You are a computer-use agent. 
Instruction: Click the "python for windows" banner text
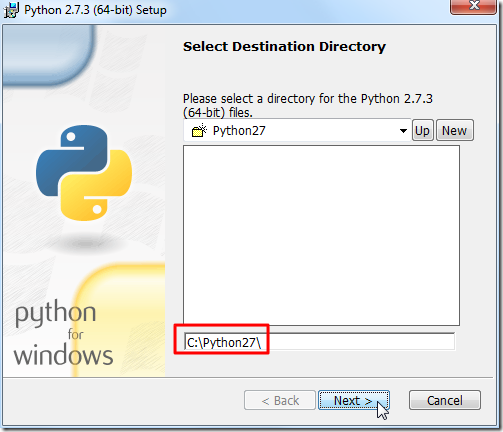tap(63, 333)
